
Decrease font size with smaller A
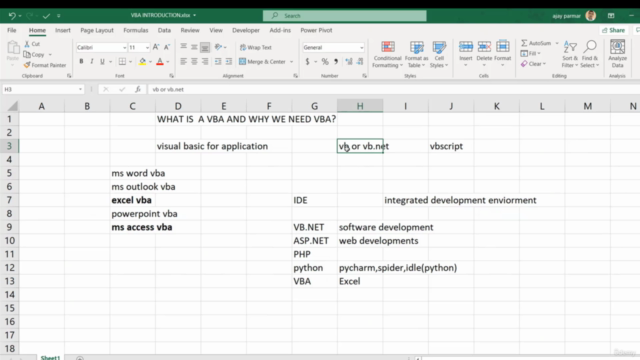(167, 47)
